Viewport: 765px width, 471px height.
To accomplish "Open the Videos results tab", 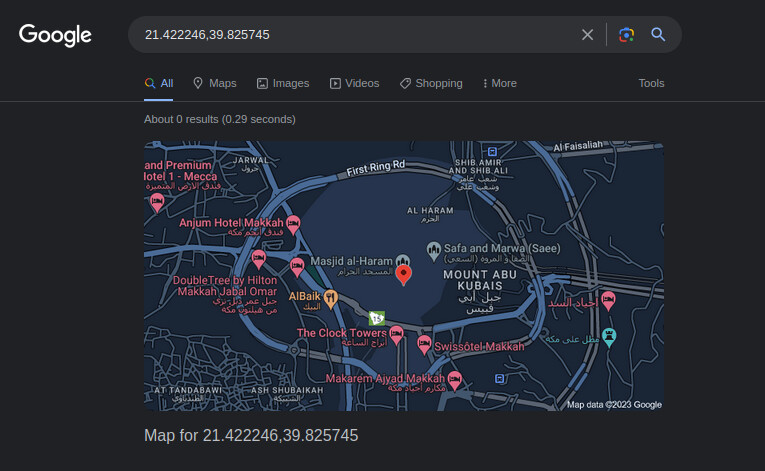I will tap(354, 83).
